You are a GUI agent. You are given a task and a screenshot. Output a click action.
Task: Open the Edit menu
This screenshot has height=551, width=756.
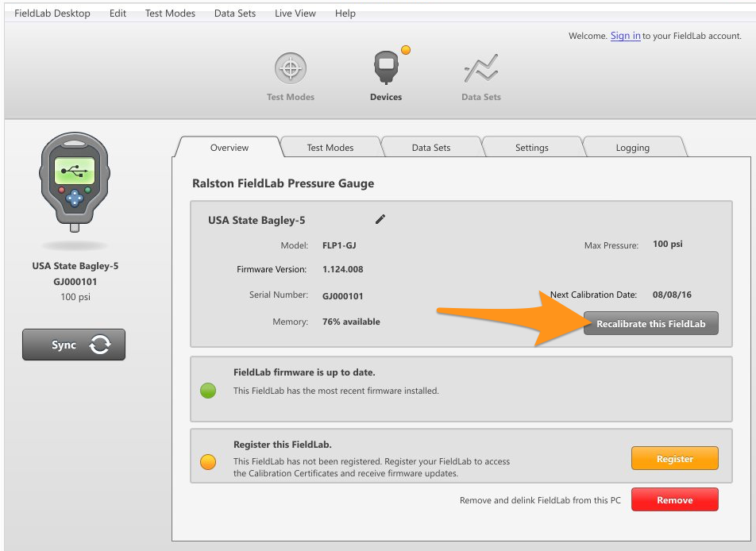[118, 13]
